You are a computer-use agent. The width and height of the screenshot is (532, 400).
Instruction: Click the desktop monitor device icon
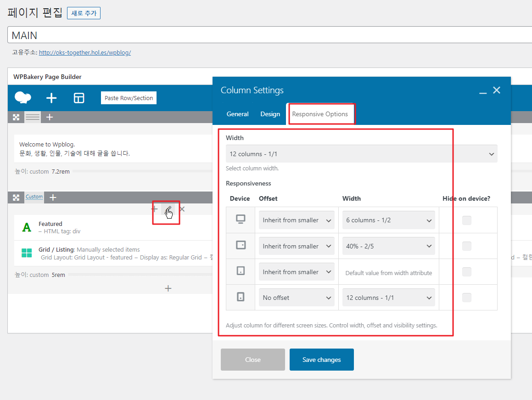[241, 219]
